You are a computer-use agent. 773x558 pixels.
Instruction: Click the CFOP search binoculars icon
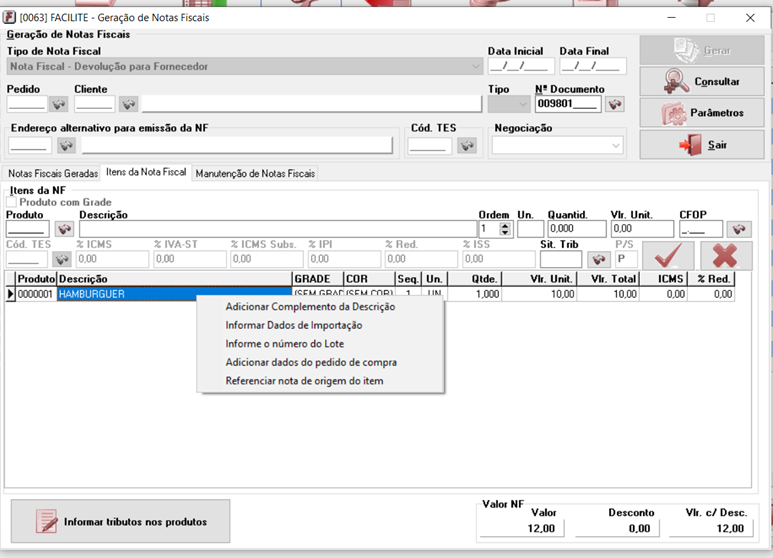pyautogui.click(x=738, y=229)
